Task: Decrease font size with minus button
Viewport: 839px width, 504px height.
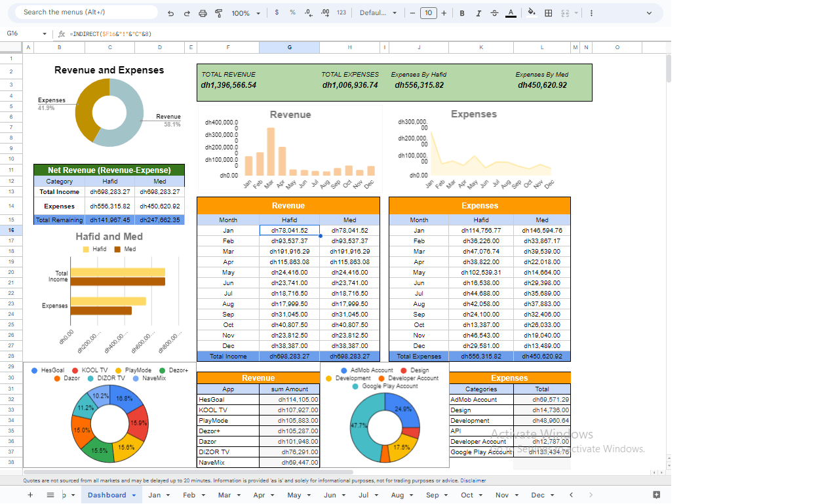Action: click(x=412, y=13)
